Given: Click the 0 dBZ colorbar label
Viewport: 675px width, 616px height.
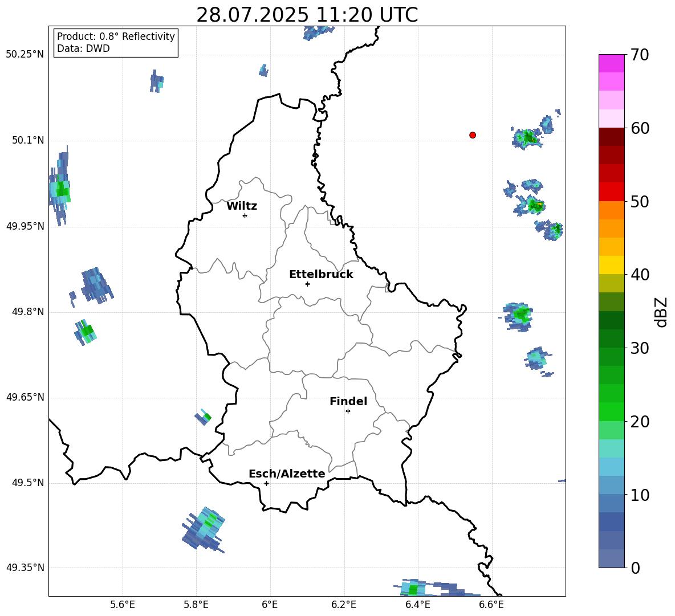Looking at the screenshot, I should tap(635, 568).
